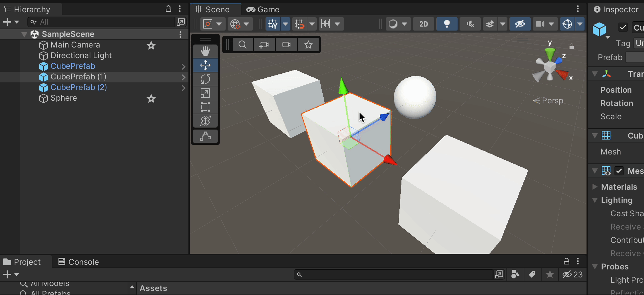
Task: Select the combined Transform tool
Action: click(x=205, y=121)
